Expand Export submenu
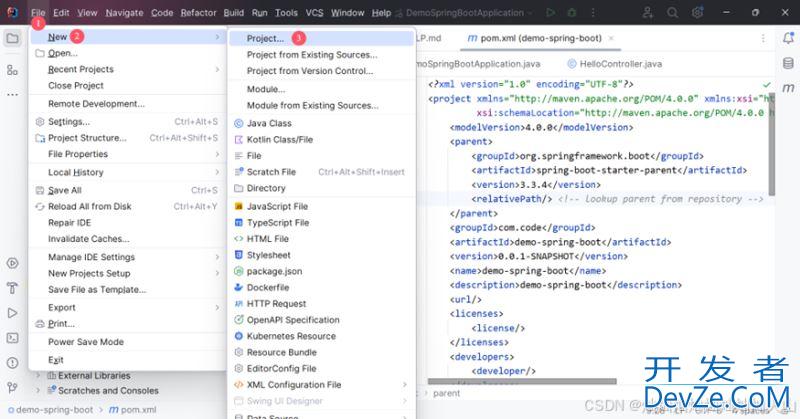The image size is (800, 419). coord(128,308)
